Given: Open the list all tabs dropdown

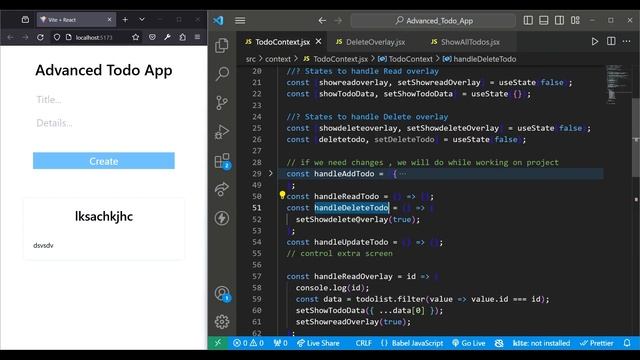Looking at the screenshot, I should (142, 20).
